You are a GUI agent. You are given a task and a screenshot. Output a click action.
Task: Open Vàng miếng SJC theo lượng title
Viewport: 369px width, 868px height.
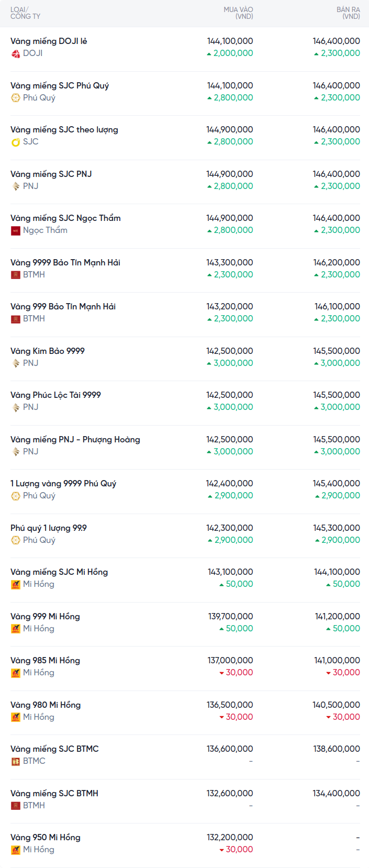point(64,130)
